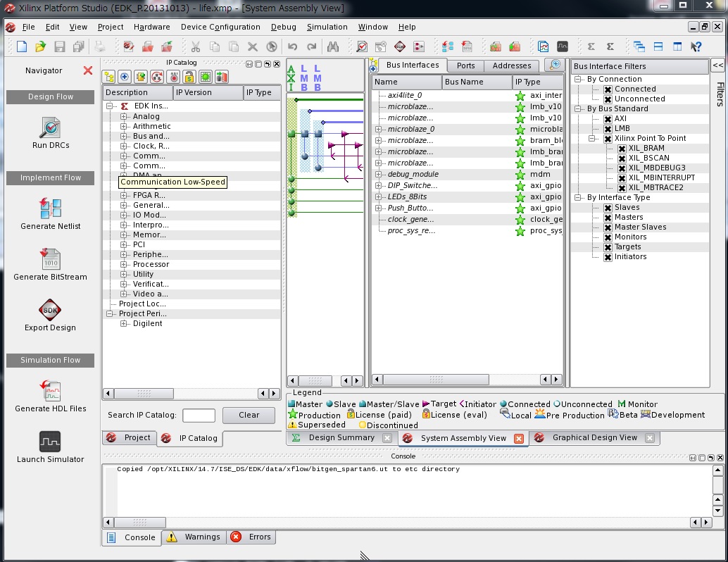Click the Undo toolbar icon
This screenshot has height=562, width=728.
pos(292,46)
